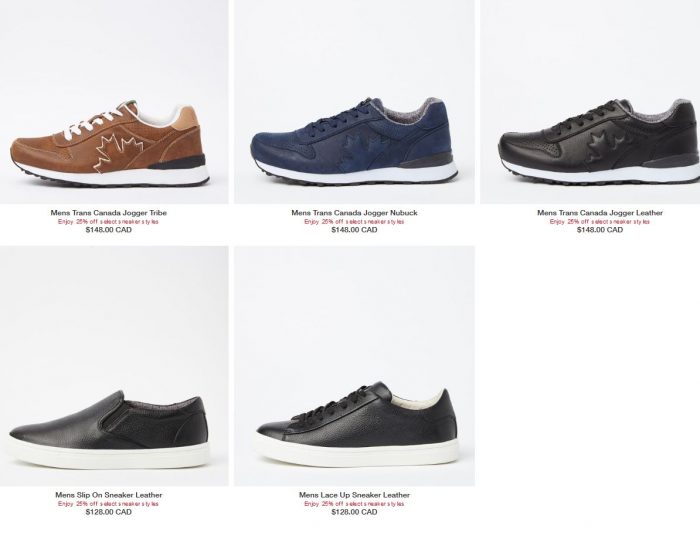
Task: Click the $128.00 CAD price of Slip On Sneaker
Action: (108, 512)
